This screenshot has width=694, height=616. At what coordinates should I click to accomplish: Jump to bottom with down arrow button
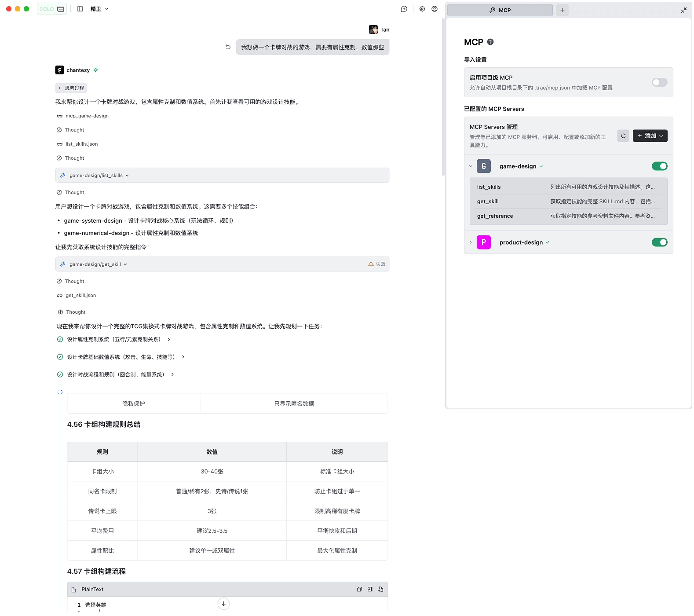coord(223,604)
